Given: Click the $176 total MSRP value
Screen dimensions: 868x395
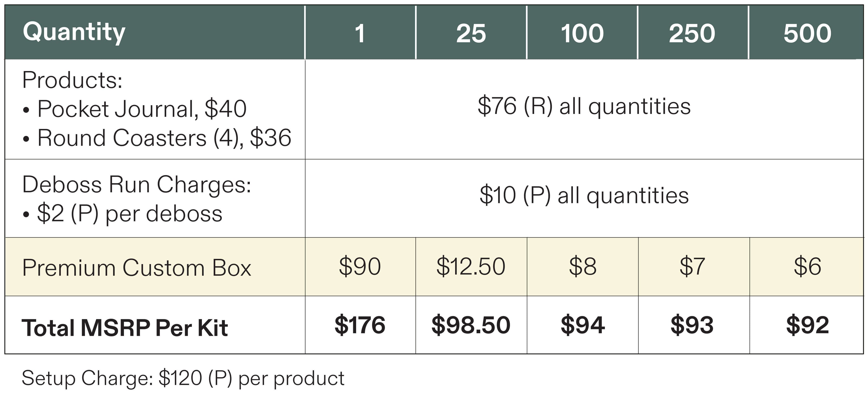Looking at the screenshot, I should pyautogui.click(x=360, y=325).
